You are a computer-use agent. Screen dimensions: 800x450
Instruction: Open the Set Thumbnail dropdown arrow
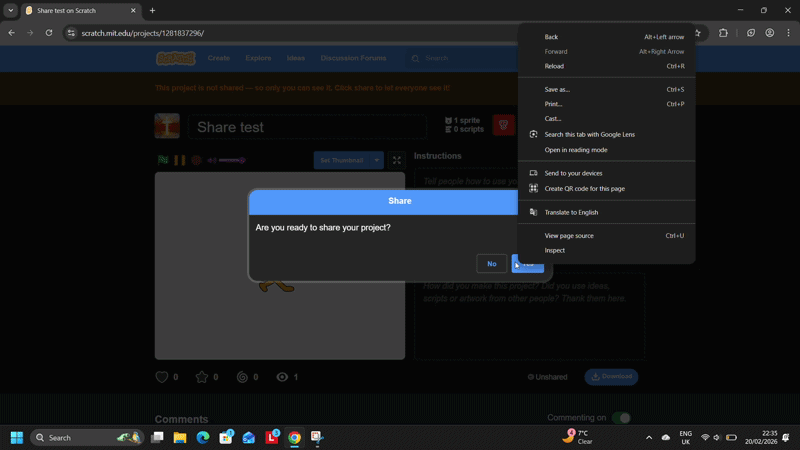tap(377, 160)
